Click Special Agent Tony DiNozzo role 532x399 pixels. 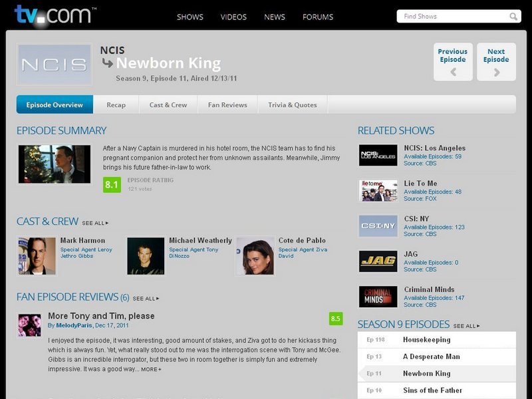pyautogui.click(x=194, y=253)
